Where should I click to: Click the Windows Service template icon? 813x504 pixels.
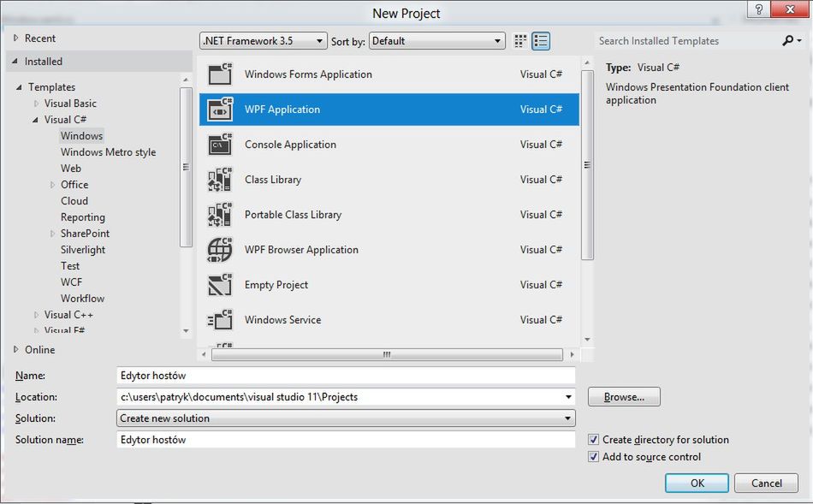coord(220,320)
